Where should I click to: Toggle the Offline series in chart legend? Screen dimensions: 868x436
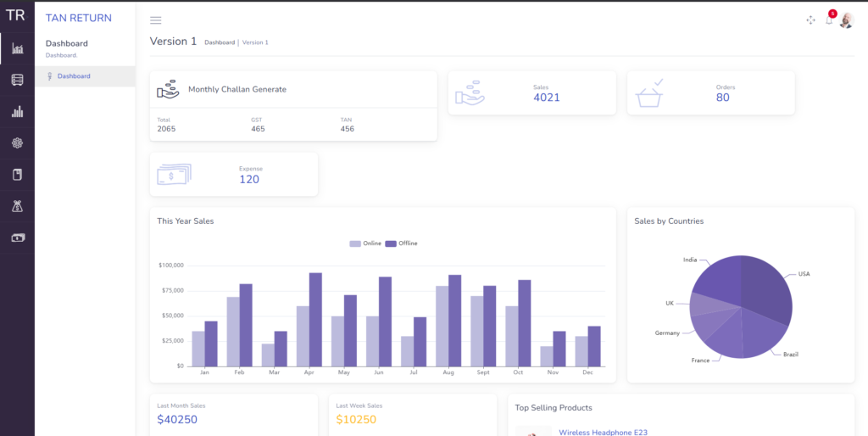pos(402,243)
